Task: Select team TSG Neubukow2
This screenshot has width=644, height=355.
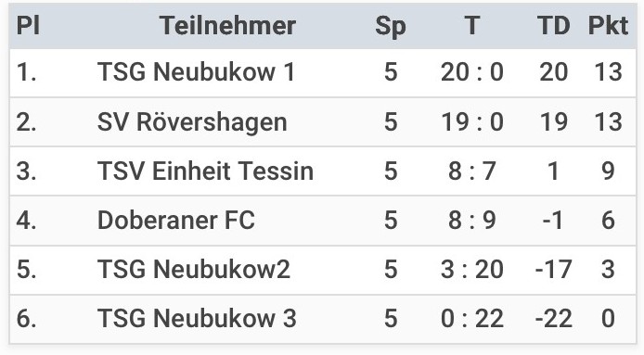Action: (194, 269)
